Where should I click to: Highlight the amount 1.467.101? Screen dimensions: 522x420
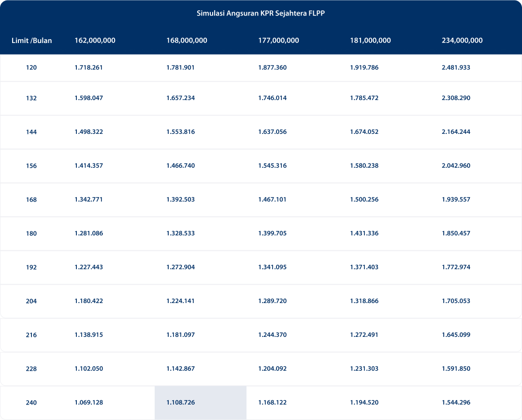[272, 200]
